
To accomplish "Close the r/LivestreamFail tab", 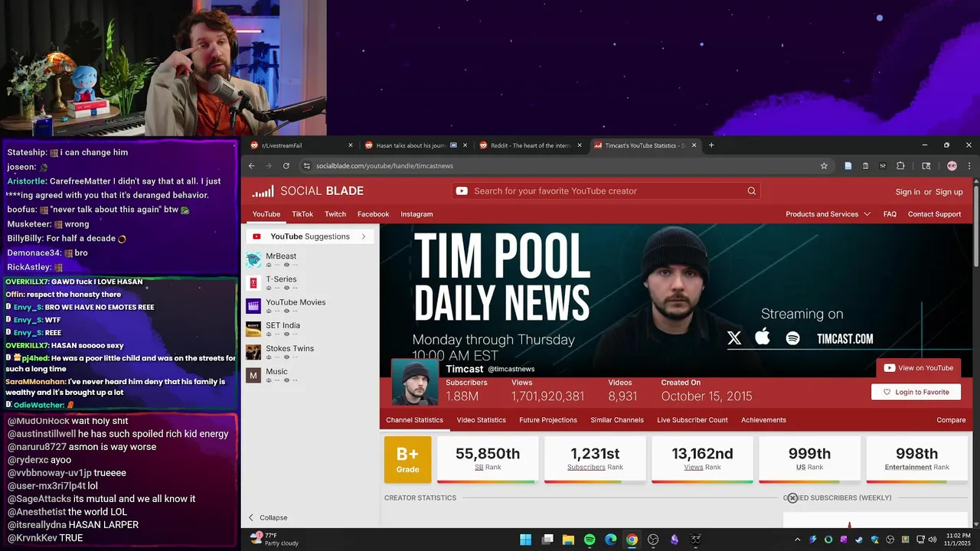I will (x=351, y=145).
